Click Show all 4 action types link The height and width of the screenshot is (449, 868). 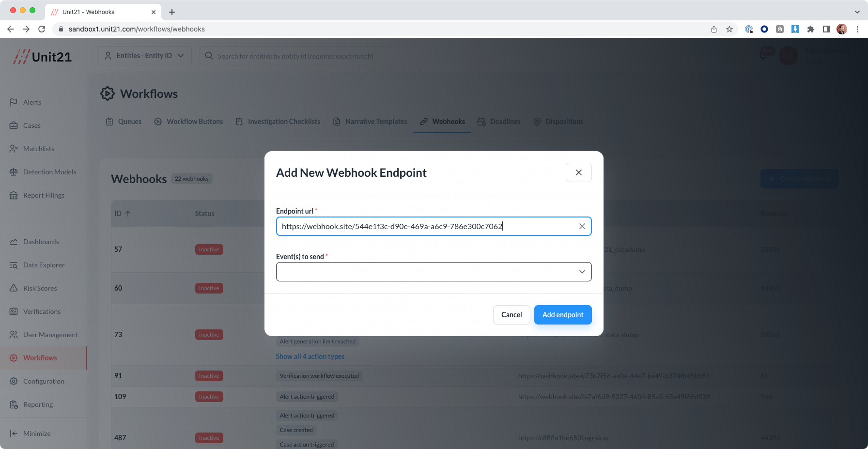[x=310, y=356]
